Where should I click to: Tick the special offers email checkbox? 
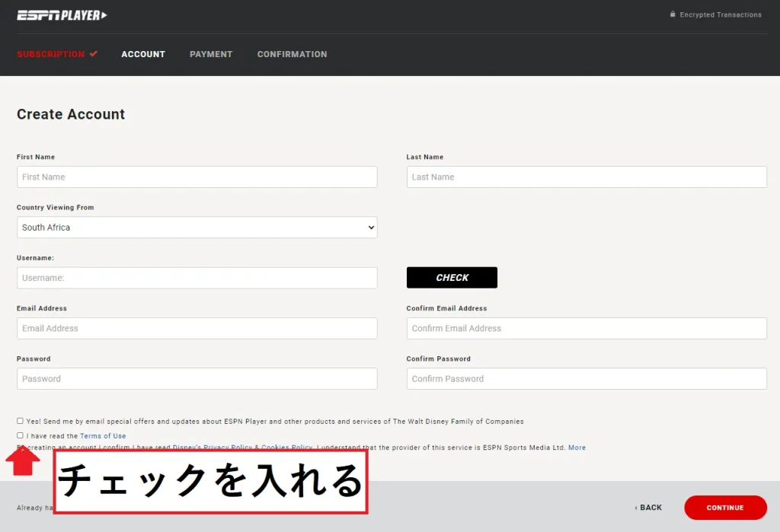pyautogui.click(x=20, y=421)
